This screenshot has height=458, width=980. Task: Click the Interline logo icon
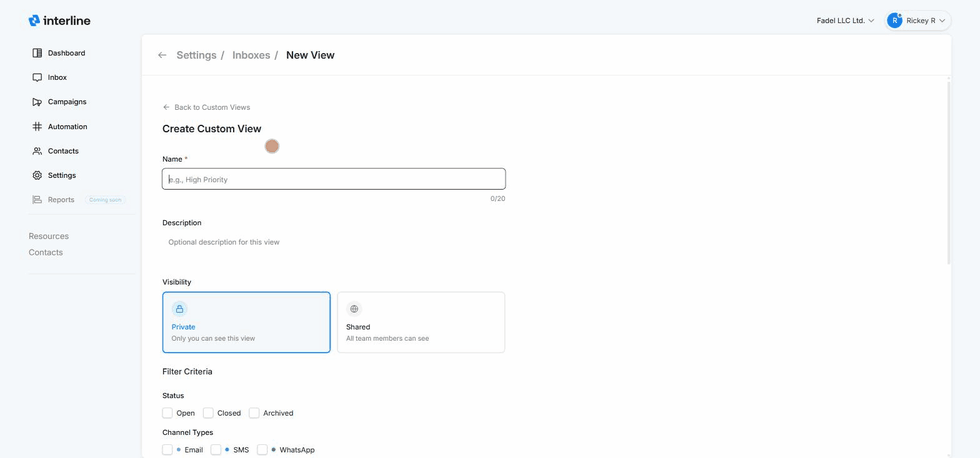point(34,21)
